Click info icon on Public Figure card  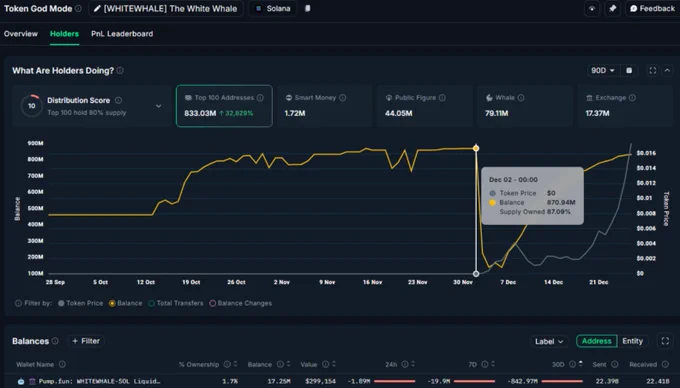tap(442, 98)
